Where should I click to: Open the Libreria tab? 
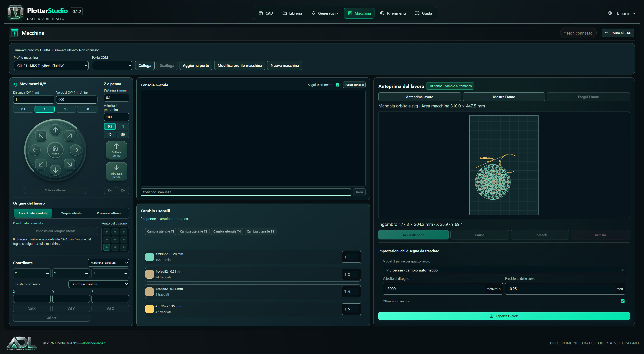coord(292,13)
